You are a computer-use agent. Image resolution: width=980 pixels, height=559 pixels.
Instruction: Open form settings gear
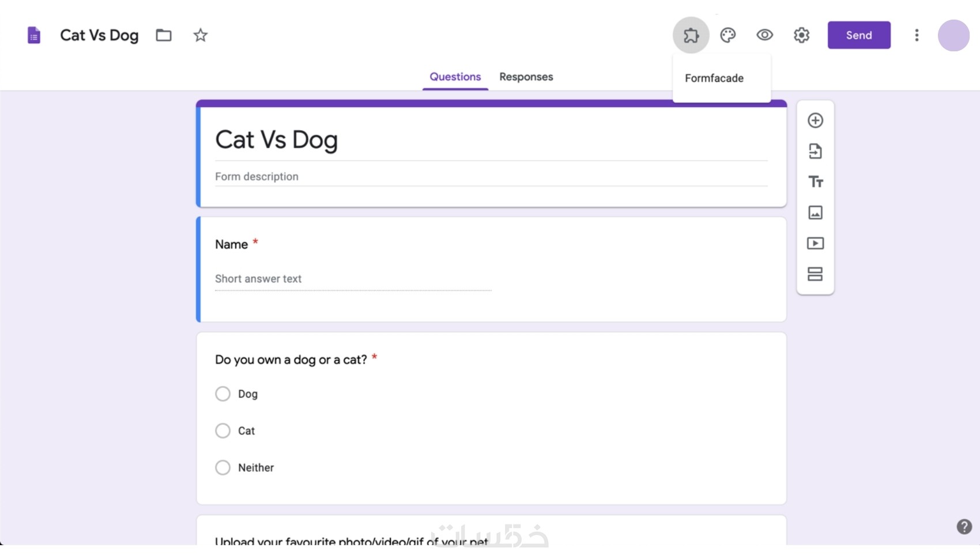tap(801, 35)
